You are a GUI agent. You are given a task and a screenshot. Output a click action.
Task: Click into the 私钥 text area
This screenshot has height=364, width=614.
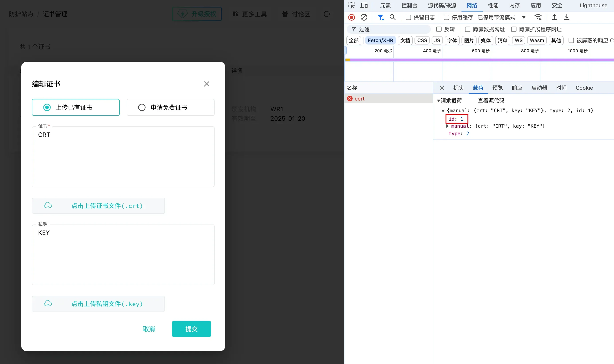tap(123, 255)
